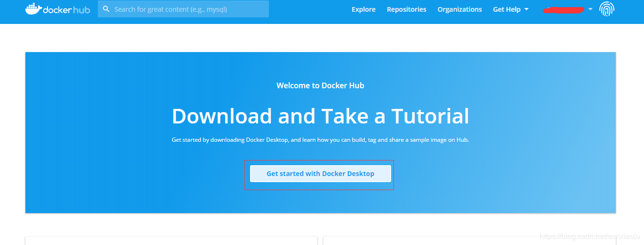
Task: Open the Organizations page
Action: pyautogui.click(x=460, y=9)
